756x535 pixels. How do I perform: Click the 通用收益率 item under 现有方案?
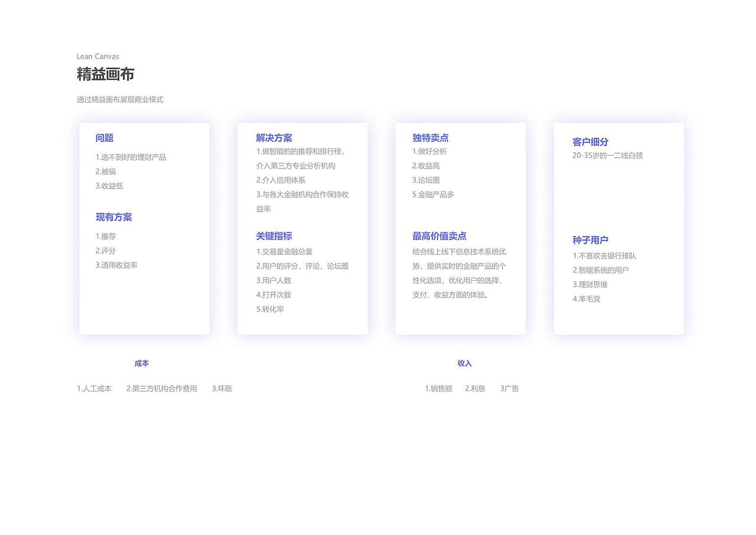(116, 265)
